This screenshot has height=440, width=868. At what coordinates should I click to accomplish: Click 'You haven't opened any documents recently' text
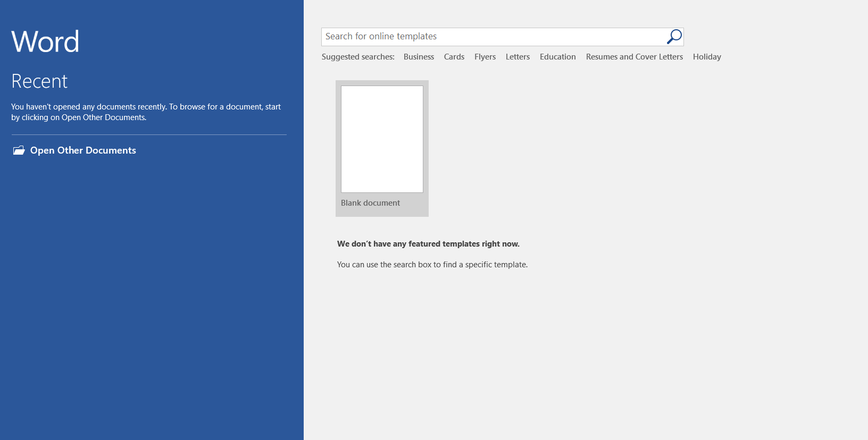pyautogui.click(x=146, y=112)
